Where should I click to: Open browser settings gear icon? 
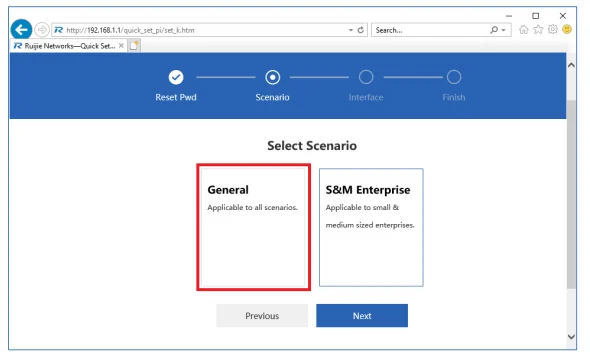tap(552, 29)
